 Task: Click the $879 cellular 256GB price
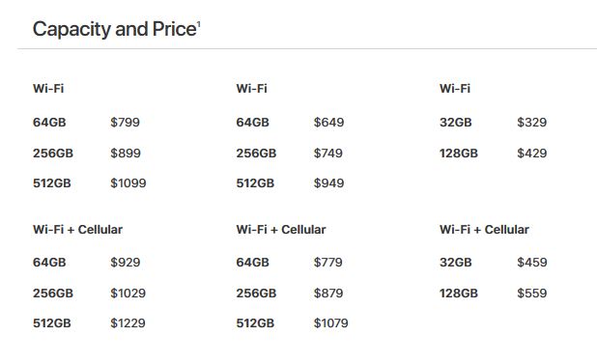point(328,294)
